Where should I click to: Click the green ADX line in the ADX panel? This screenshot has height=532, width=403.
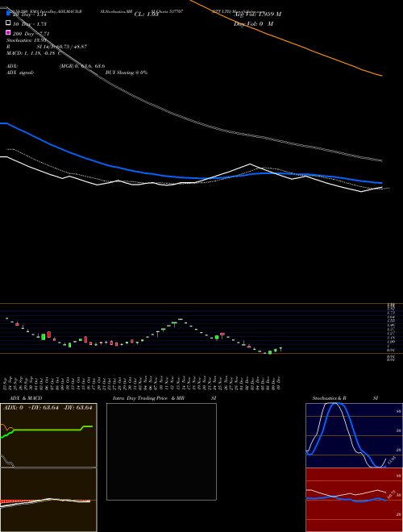click(48, 430)
